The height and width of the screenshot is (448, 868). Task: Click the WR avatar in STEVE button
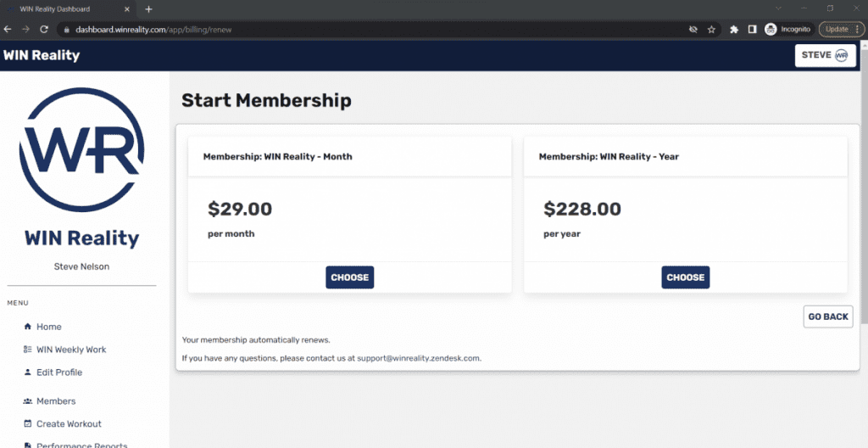(x=841, y=55)
